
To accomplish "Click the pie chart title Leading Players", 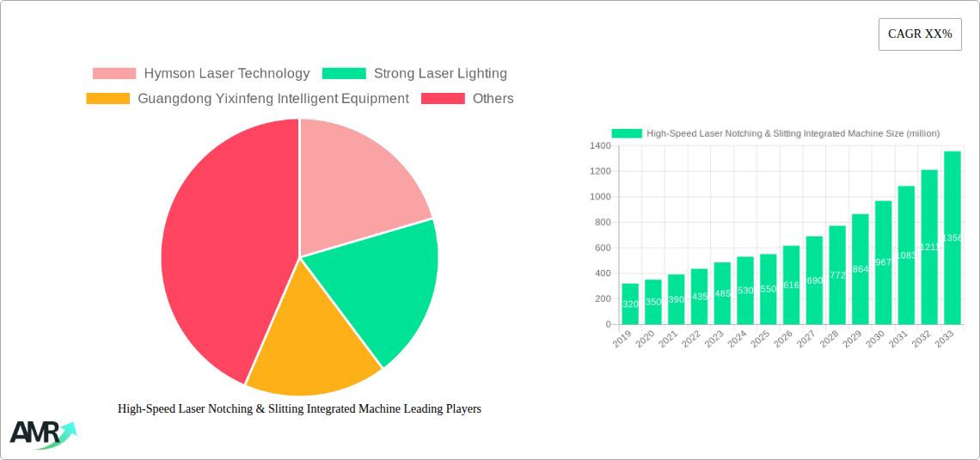I will click(299, 409).
